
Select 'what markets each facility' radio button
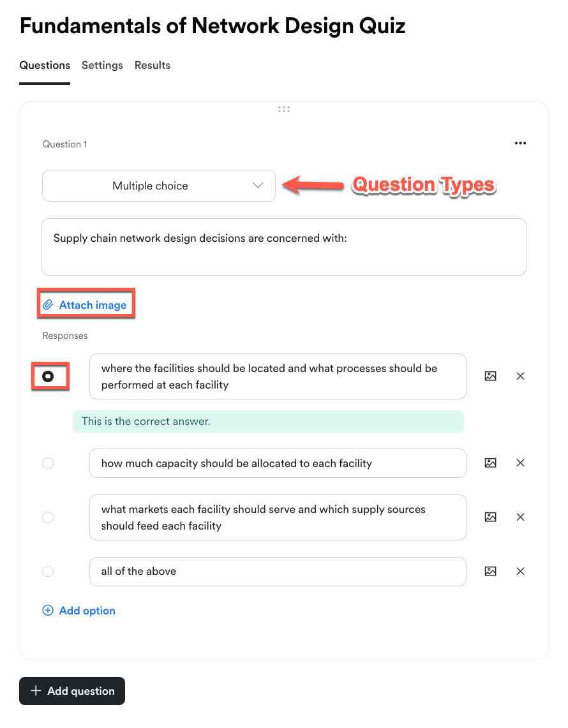click(x=48, y=517)
